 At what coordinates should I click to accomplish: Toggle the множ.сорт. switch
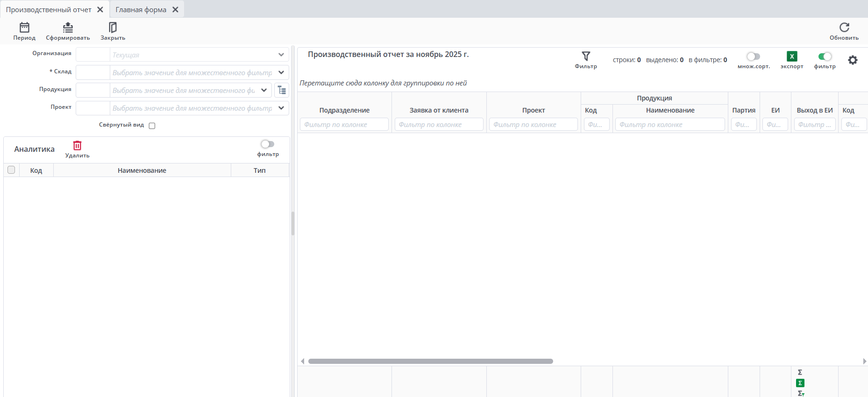pyautogui.click(x=753, y=57)
